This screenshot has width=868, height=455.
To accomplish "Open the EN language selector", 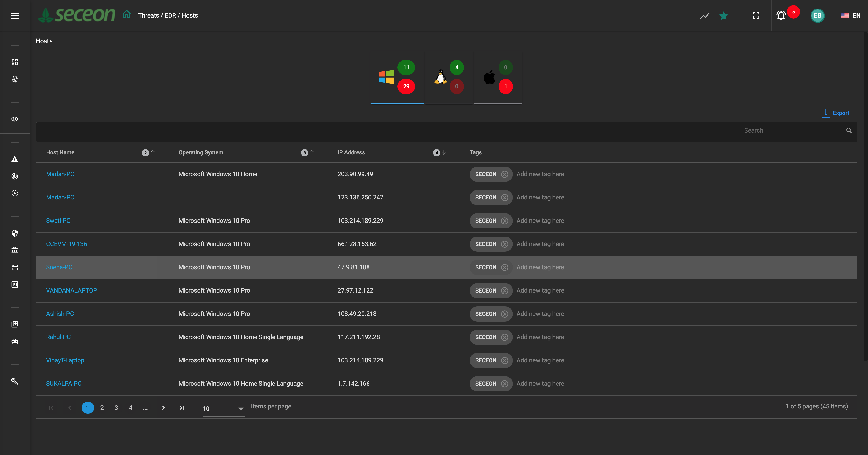I will click(850, 16).
